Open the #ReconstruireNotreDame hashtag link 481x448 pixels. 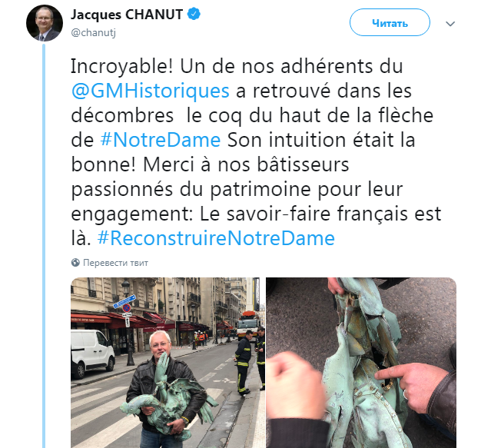click(x=216, y=238)
